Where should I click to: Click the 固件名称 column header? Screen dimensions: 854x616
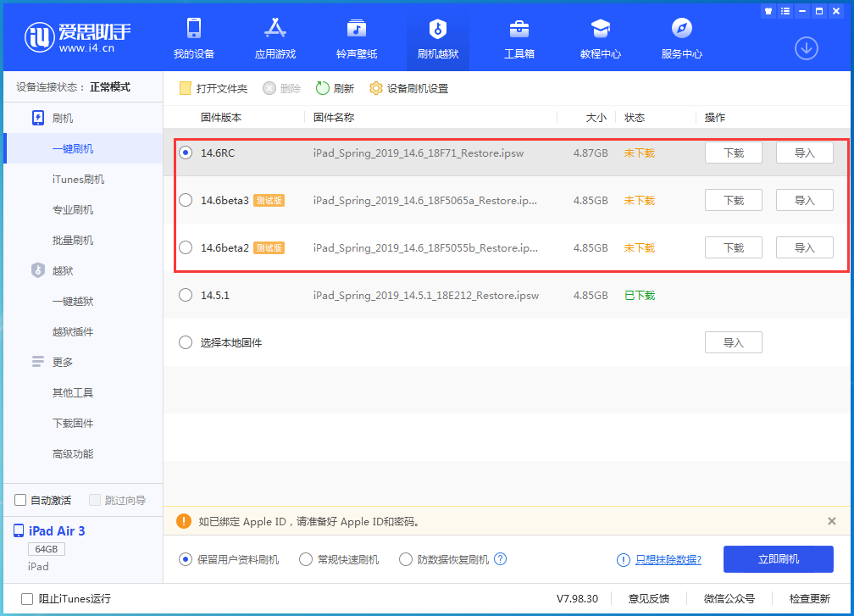(334, 117)
